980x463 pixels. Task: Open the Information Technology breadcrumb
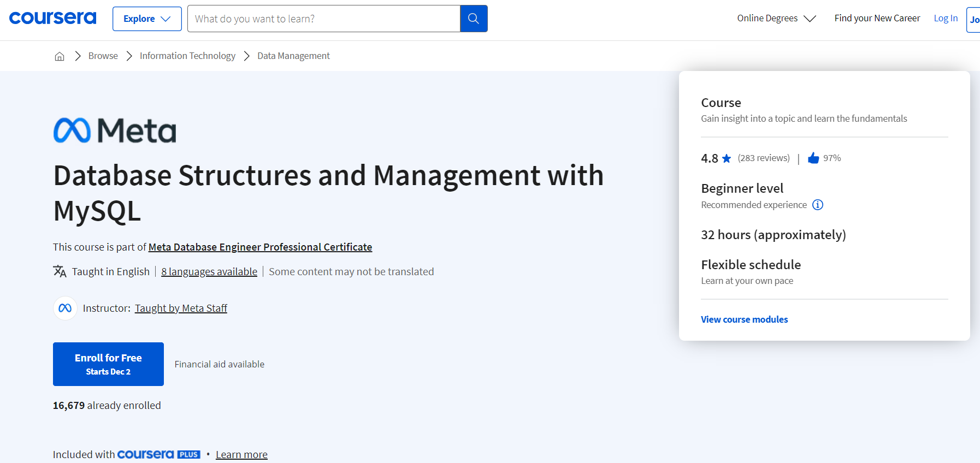pos(187,56)
